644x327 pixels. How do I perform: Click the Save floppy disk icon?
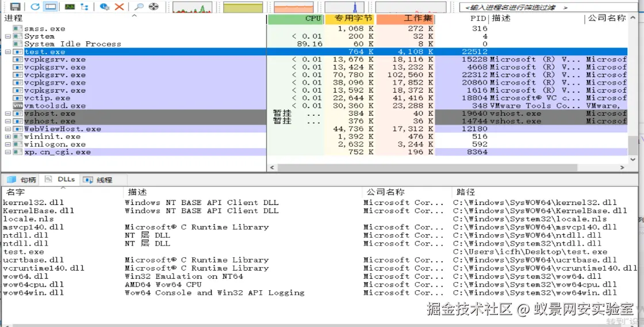tap(15, 6)
